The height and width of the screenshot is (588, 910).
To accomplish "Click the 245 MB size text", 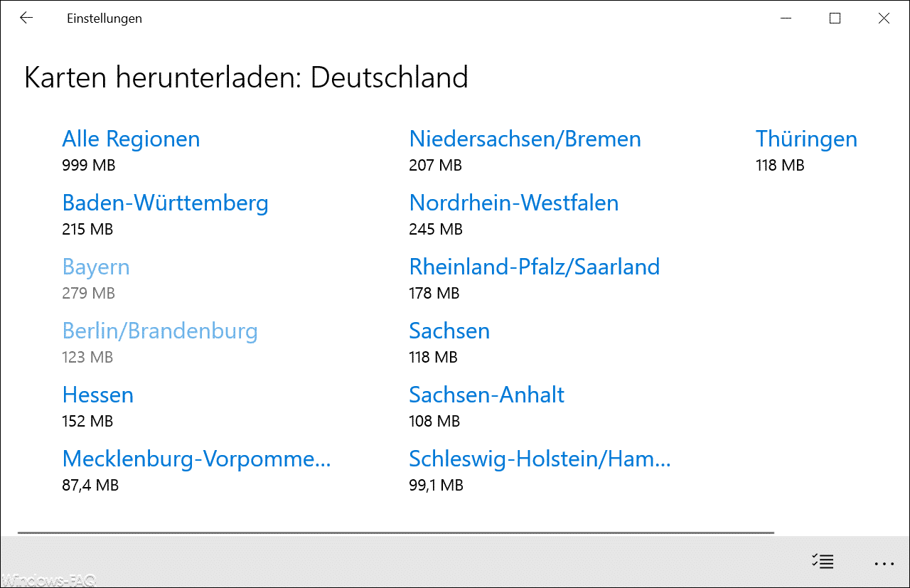I will (436, 230).
